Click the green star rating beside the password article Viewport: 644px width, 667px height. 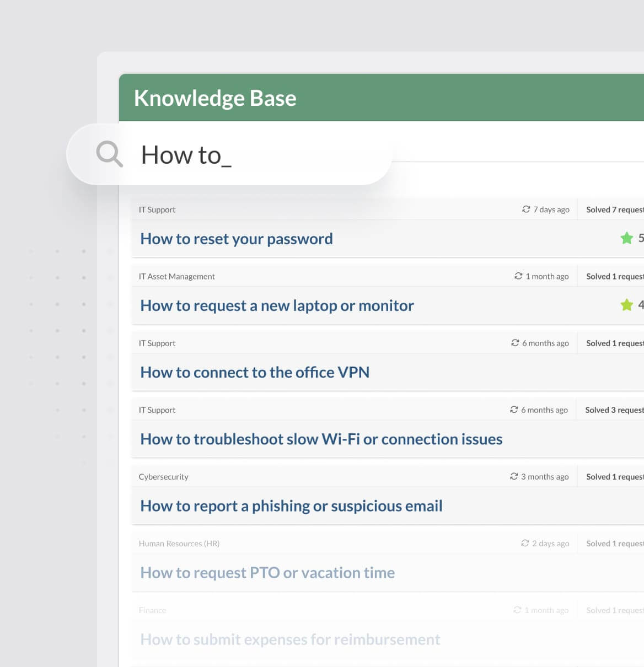pyautogui.click(x=626, y=238)
